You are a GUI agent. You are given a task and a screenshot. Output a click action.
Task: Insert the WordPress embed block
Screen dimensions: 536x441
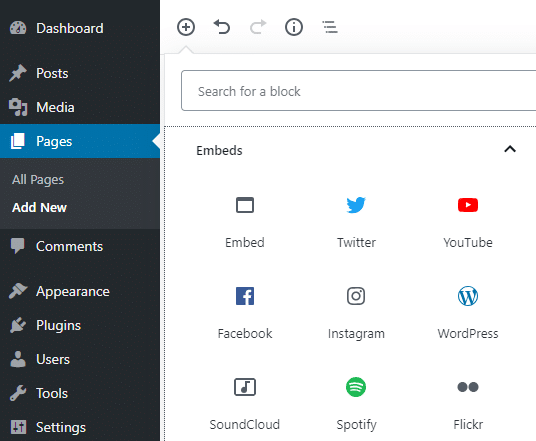[468, 312]
